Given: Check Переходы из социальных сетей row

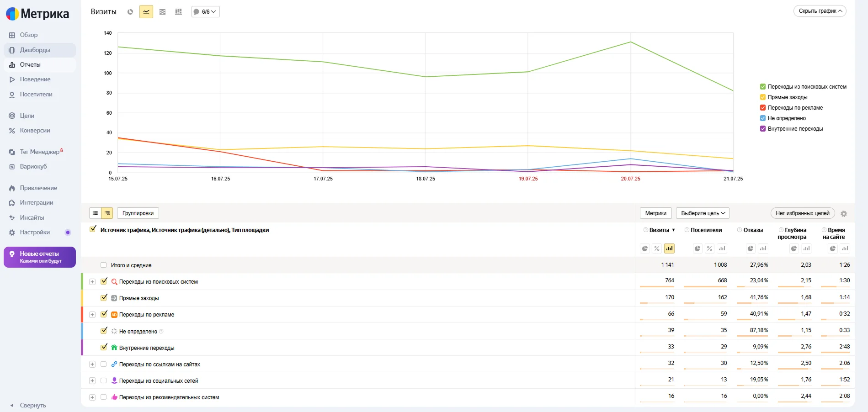Looking at the screenshot, I should (103, 380).
